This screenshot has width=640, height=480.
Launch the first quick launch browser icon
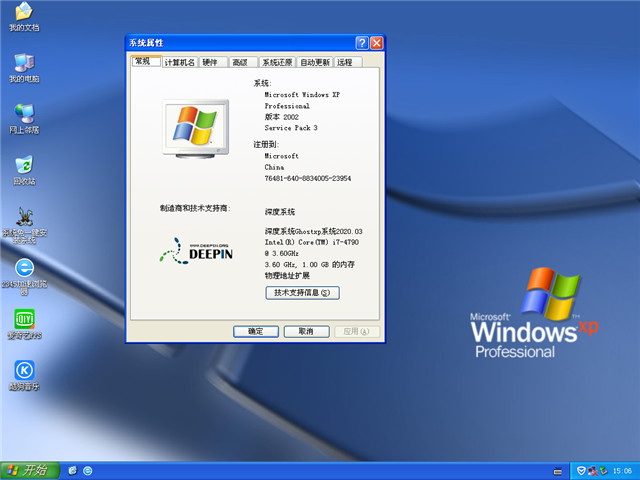(73, 471)
